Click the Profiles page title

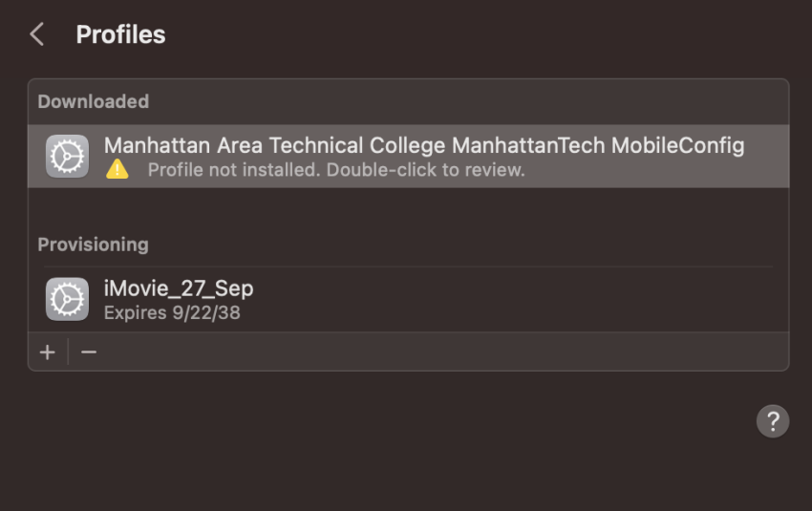click(120, 34)
